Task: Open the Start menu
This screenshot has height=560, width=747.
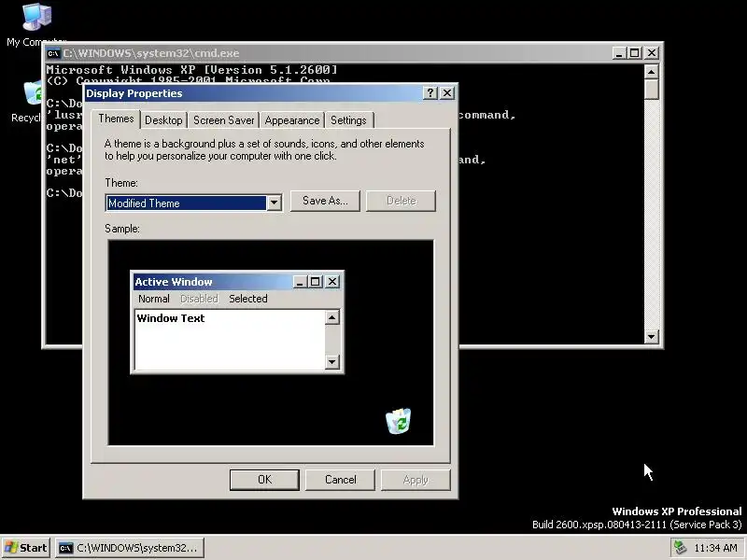Action: (26, 548)
